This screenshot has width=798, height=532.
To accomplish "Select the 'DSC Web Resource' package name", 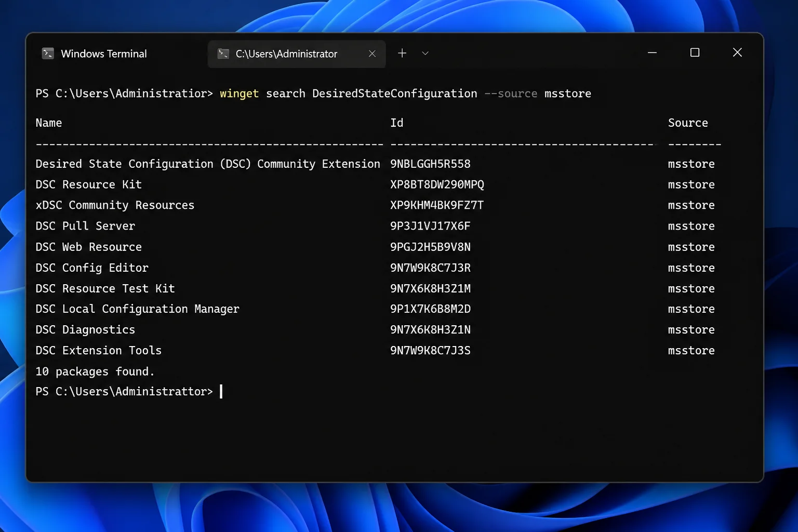I will tap(89, 247).
